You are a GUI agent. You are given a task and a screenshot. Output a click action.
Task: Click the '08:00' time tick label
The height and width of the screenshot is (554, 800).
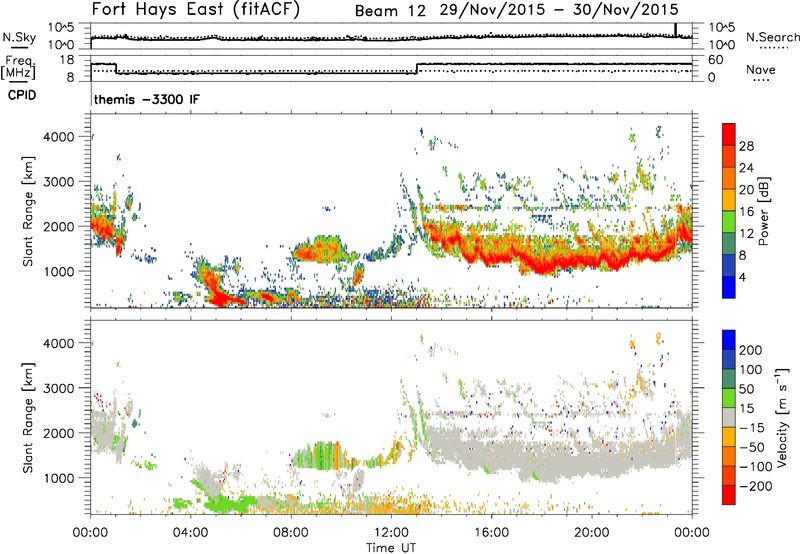point(290,533)
